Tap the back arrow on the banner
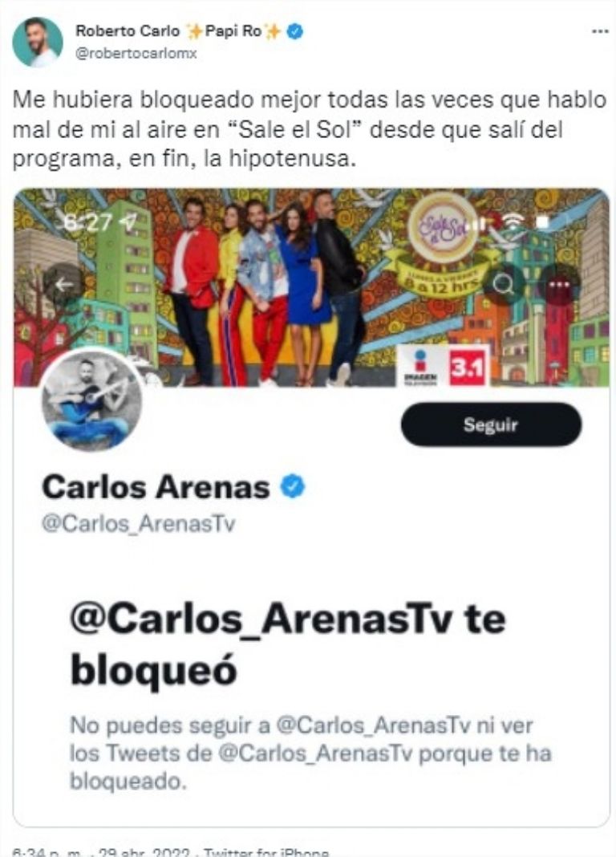616x857 pixels. pos(64,284)
